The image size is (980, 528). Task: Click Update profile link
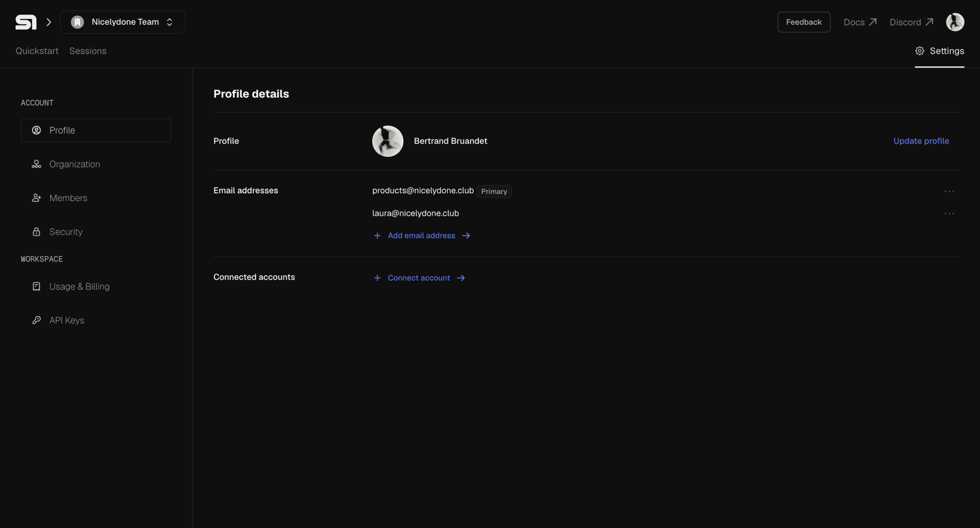(921, 141)
